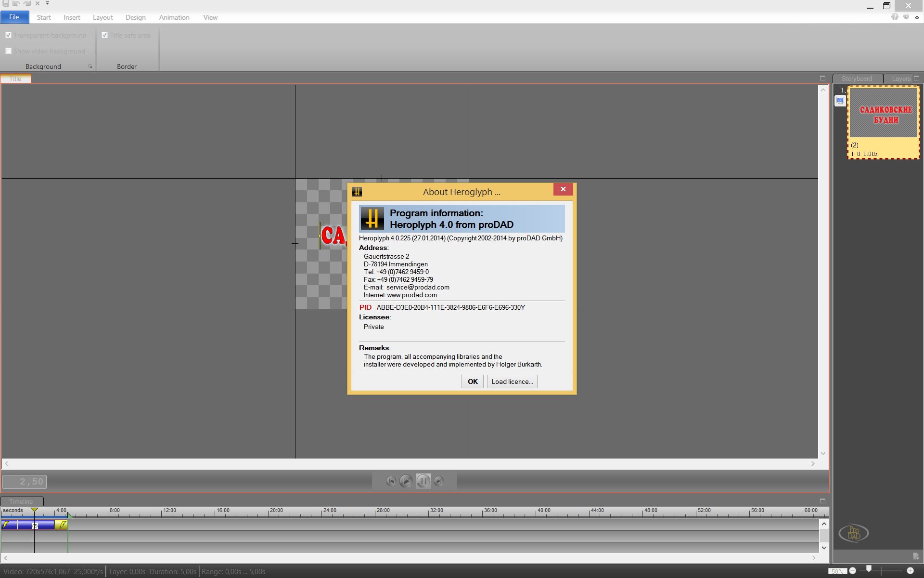Maximize the Timeline panel
The height and width of the screenshot is (578, 924).
[822, 501]
